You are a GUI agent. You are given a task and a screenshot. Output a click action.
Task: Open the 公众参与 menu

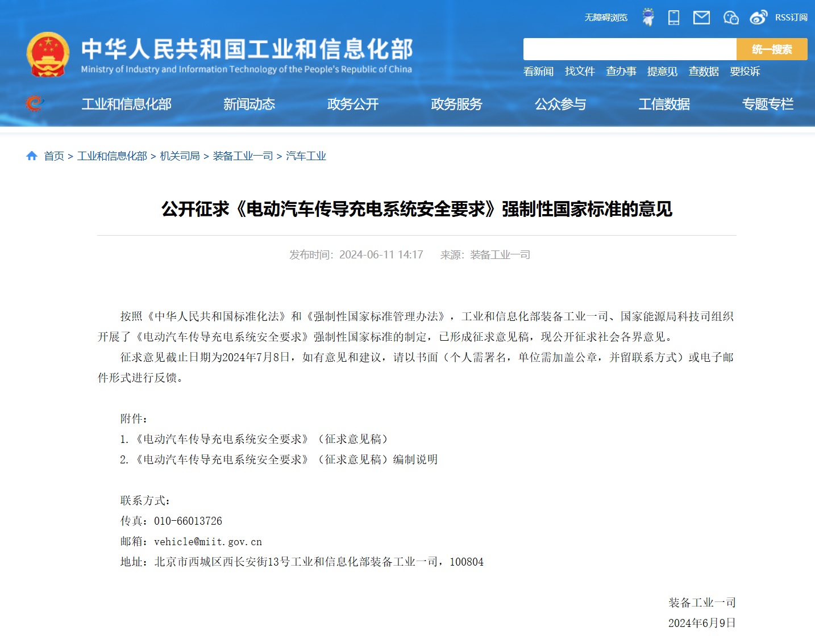560,104
